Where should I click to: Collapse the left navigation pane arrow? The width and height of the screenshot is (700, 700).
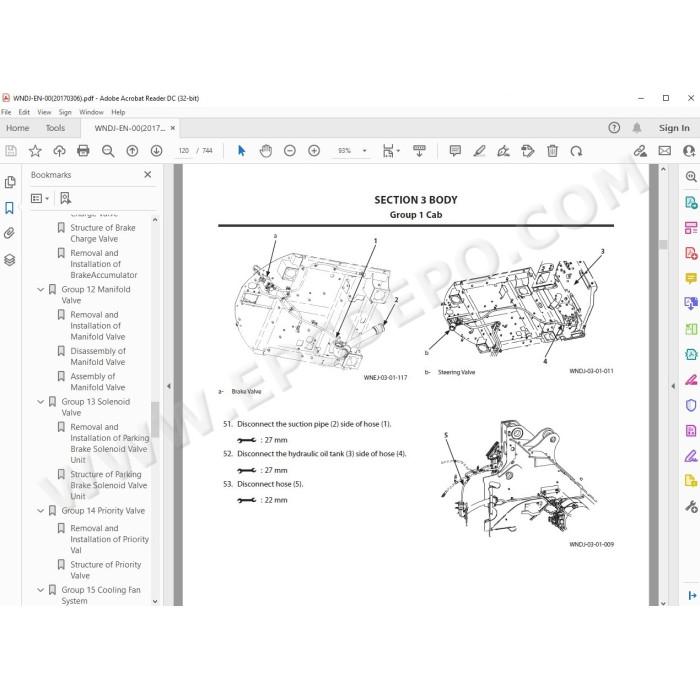point(169,386)
